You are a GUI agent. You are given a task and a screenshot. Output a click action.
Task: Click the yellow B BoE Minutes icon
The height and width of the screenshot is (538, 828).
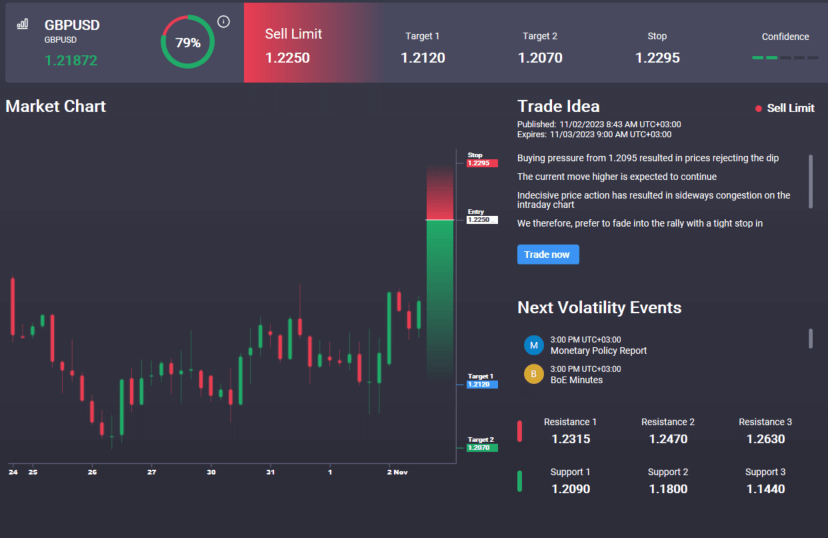click(534, 374)
